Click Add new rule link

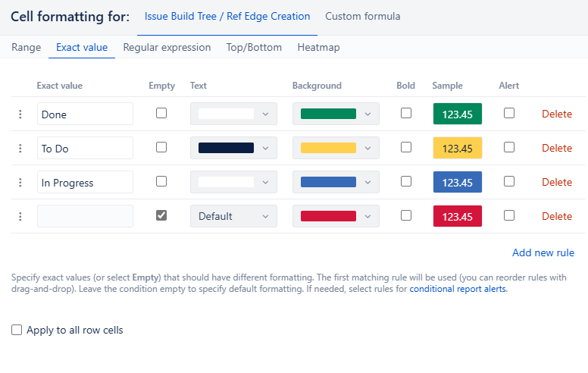543,252
